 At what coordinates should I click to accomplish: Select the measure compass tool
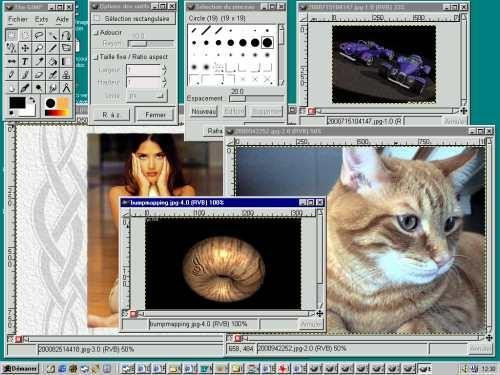(66, 88)
